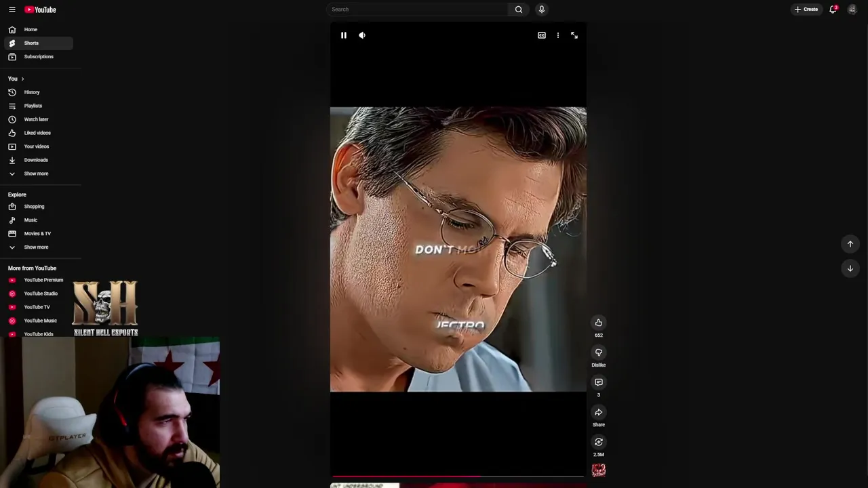Open YouTube Music
The height and width of the screenshot is (488, 868).
coord(39,321)
